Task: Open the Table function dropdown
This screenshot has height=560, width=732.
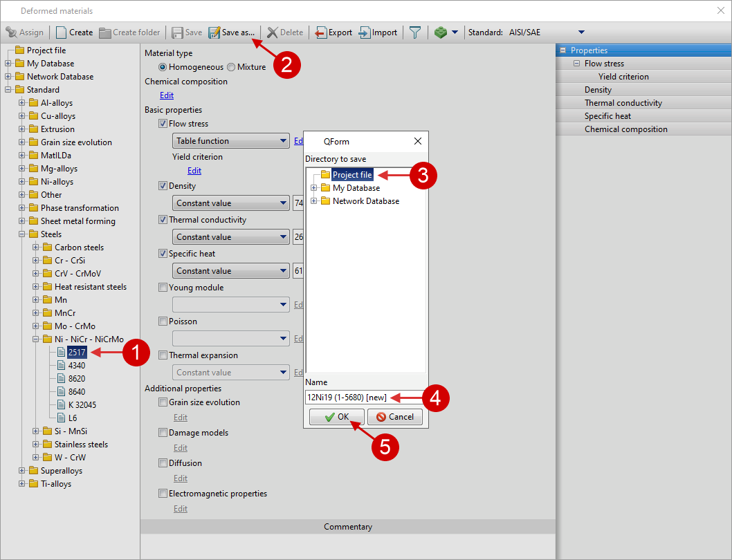Action: [x=230, y=141]
